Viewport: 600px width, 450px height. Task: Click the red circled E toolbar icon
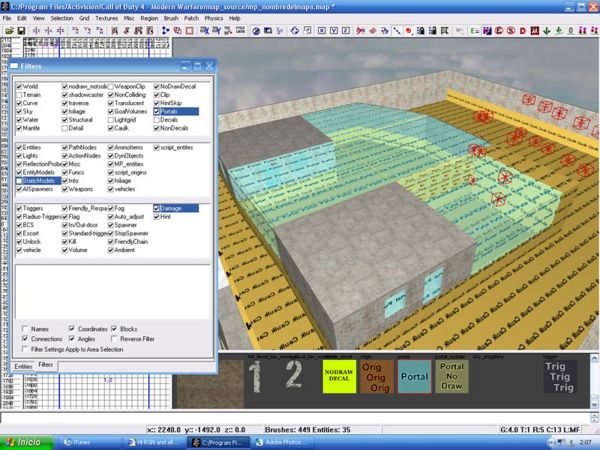click(499, 31)
